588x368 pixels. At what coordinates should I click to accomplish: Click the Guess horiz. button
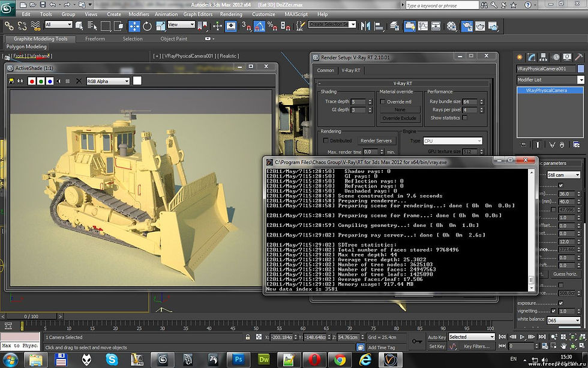pyautogui.click(x=565, y=274)
